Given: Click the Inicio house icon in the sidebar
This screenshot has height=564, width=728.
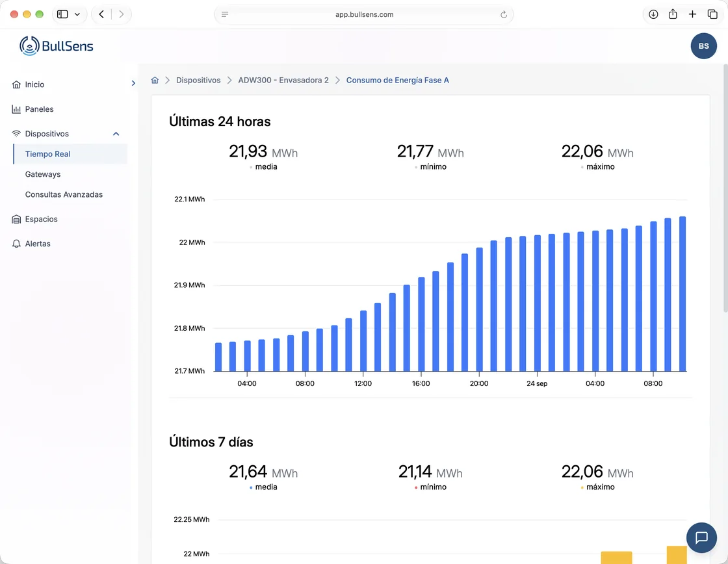Looking at the screenshot, I should [x=16, y=84].
